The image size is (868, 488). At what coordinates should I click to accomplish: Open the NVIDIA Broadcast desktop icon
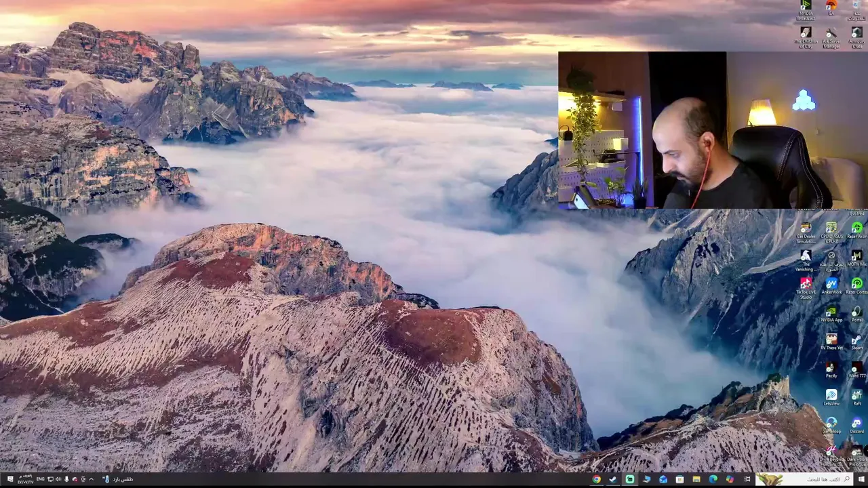tap(806, 9)
